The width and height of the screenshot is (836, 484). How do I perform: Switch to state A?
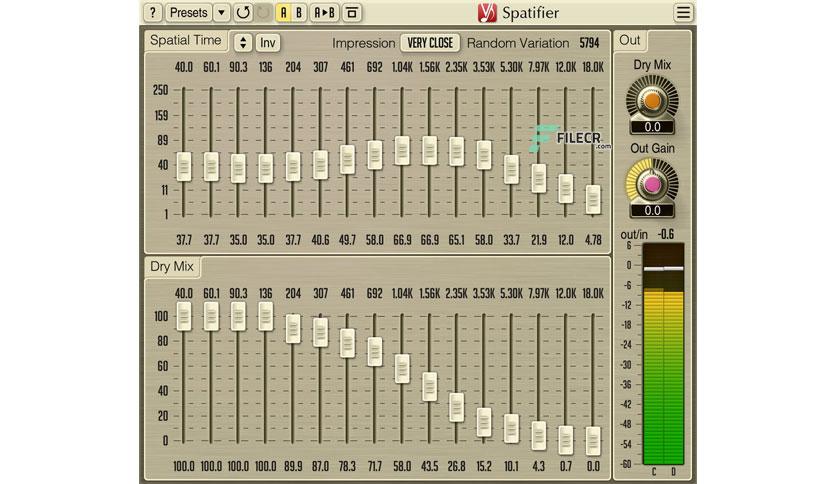click(x=284, y=13)
